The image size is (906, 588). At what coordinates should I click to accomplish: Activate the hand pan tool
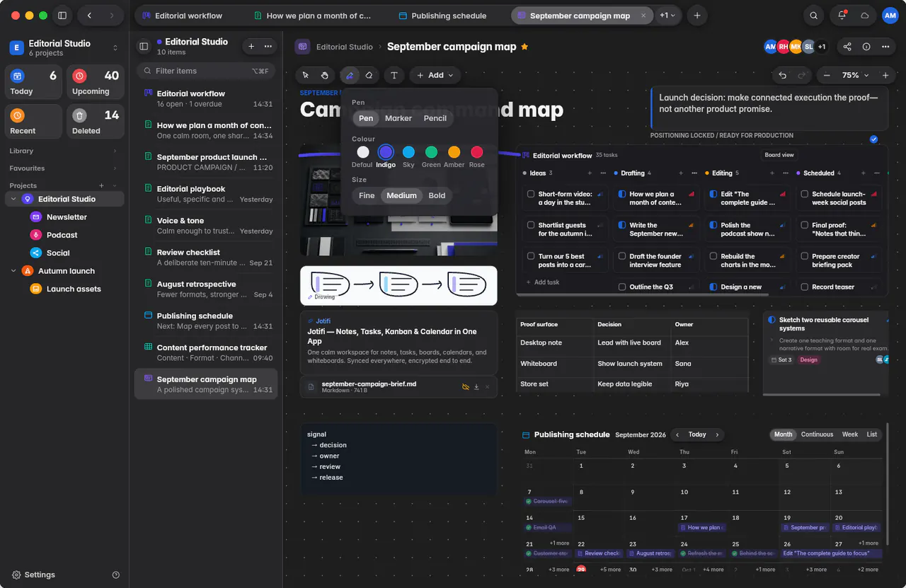coord(324,75)
